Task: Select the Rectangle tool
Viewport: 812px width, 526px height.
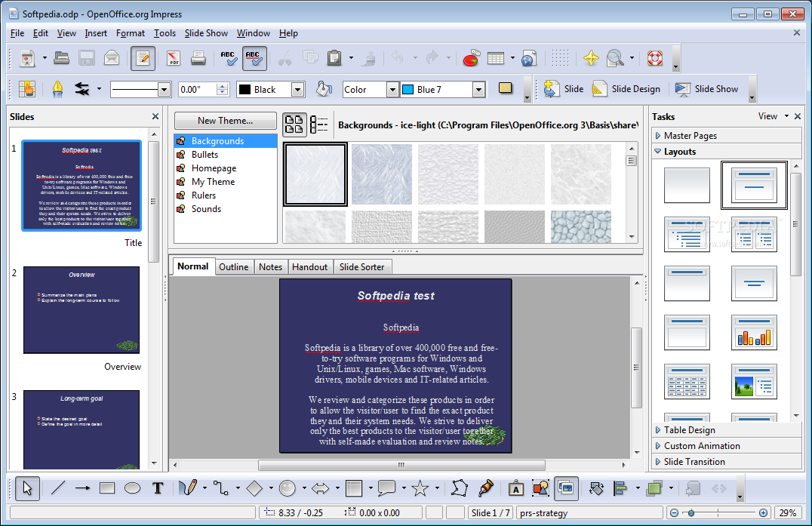Action: click(x=107, y=488)
